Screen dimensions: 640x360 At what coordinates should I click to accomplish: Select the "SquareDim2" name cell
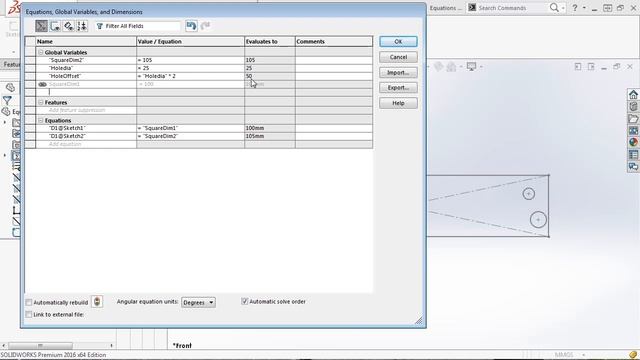(86, 60)
